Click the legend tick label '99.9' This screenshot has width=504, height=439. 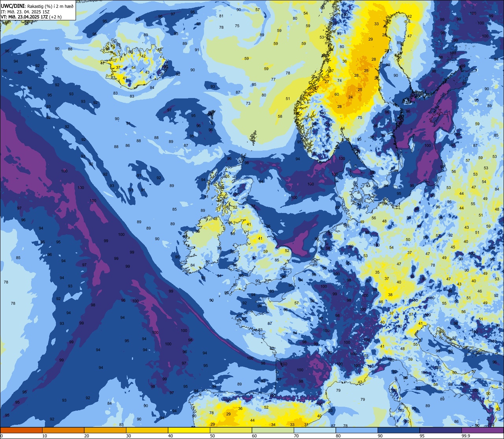tap(466, 436)
